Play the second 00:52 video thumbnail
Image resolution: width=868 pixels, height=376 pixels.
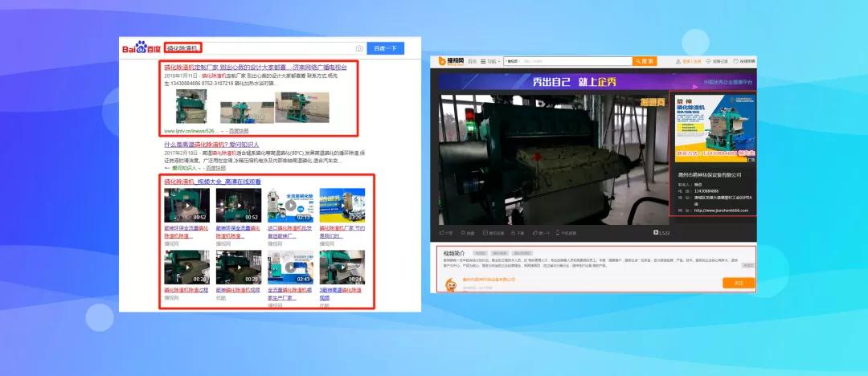coord(239,206)
